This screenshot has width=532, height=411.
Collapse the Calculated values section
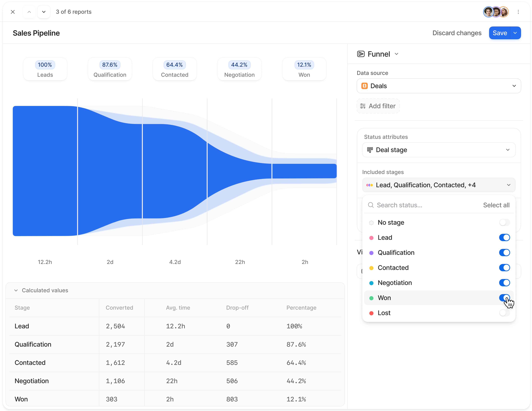[16, 290]
